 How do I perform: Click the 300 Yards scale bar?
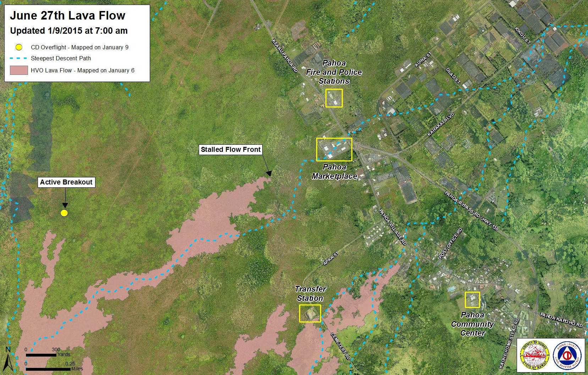(x=41, y=355)
